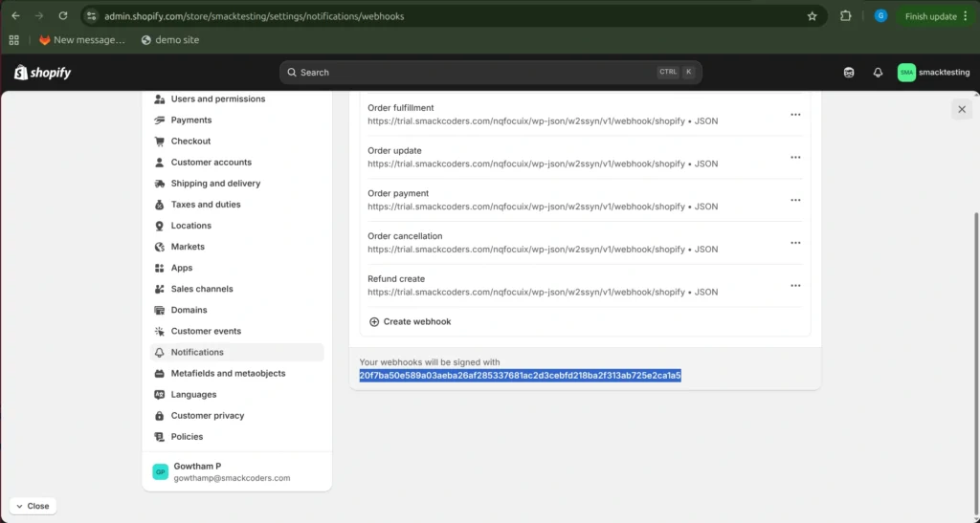Focus the Shopify Search field
The width and height of the screenshot is (980, 523).
coord(491,73)
